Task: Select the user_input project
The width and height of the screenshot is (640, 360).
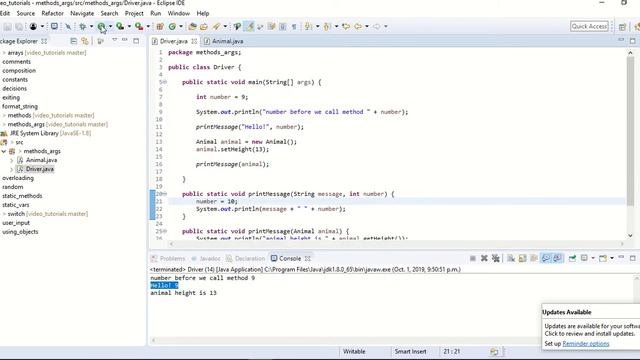Action: click(16, 223)
